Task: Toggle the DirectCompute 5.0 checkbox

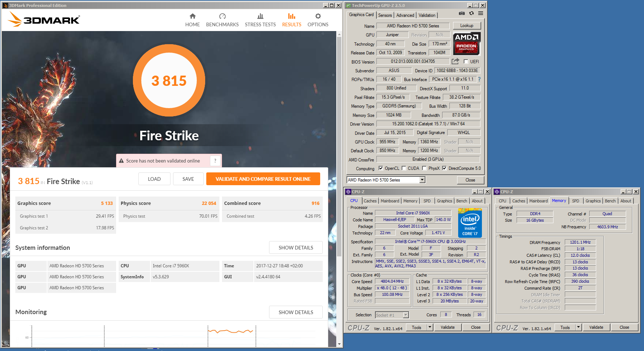Action: point(444,168)
